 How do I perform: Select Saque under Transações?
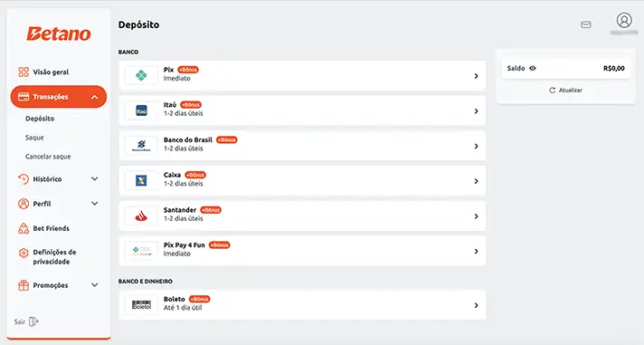[34, 138]
